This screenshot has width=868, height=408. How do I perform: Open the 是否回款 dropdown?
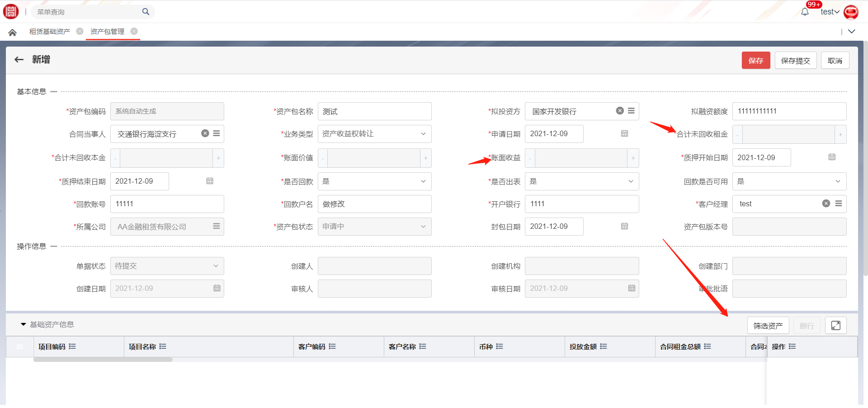pos(374,181)
